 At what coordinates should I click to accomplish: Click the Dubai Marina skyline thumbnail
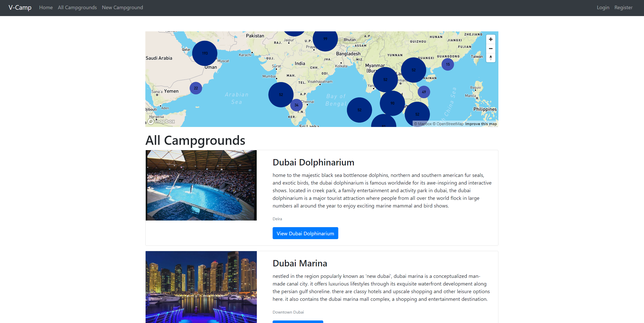pyautogui.click(x=201, y=287)
